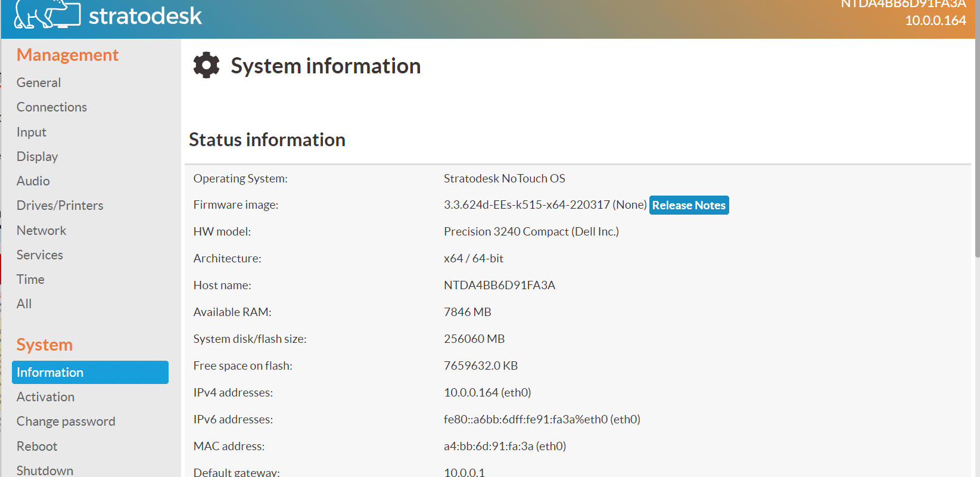Open the Connections page
980x477 pixels.
[x=52, y=107]
